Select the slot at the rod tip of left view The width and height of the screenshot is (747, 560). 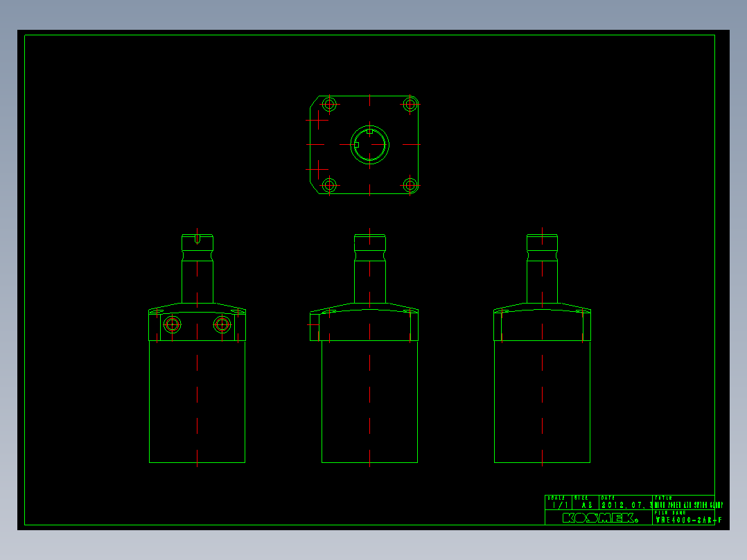click(x=197, y=239)
